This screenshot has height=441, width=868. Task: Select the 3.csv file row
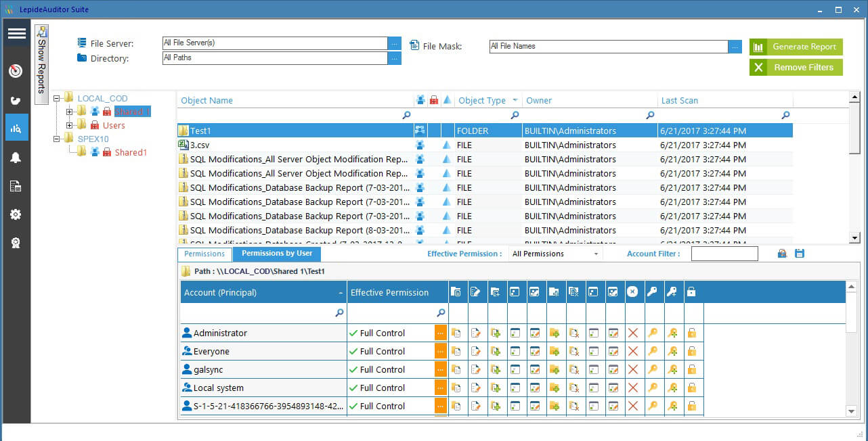click(x=485, y=145)
